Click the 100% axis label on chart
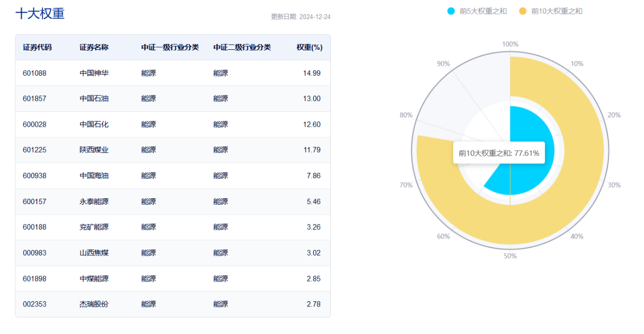This screenshot has width=644, height=334. click(510, 44)
